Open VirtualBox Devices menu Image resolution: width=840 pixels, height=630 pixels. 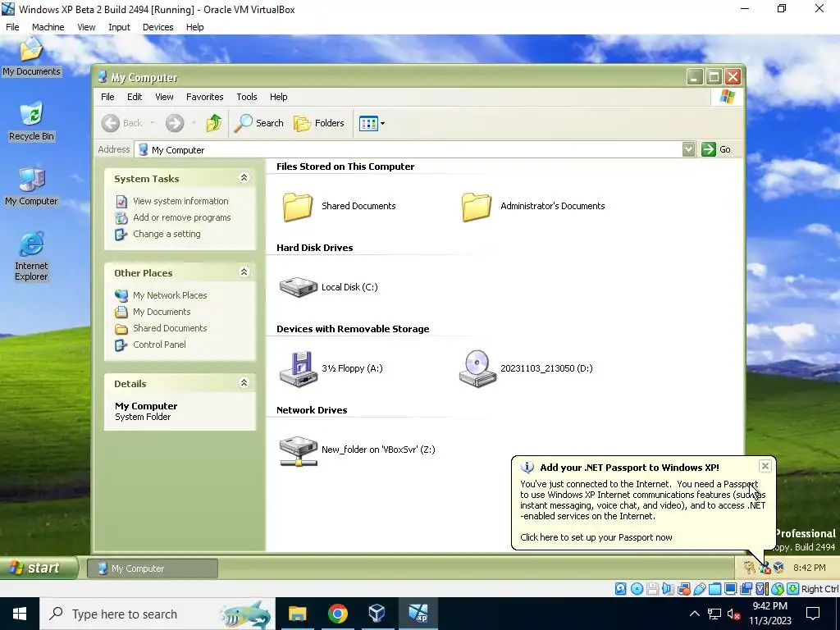click(x=158, y=27)
